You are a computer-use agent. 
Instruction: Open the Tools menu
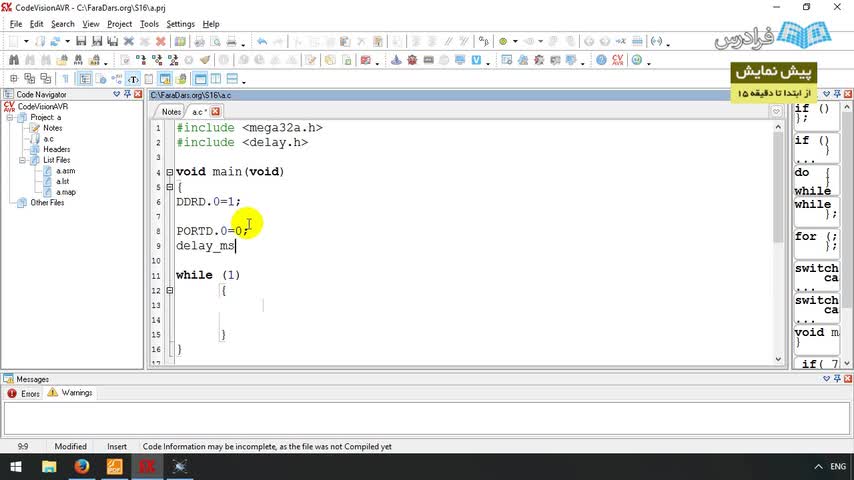coord(149,24)
